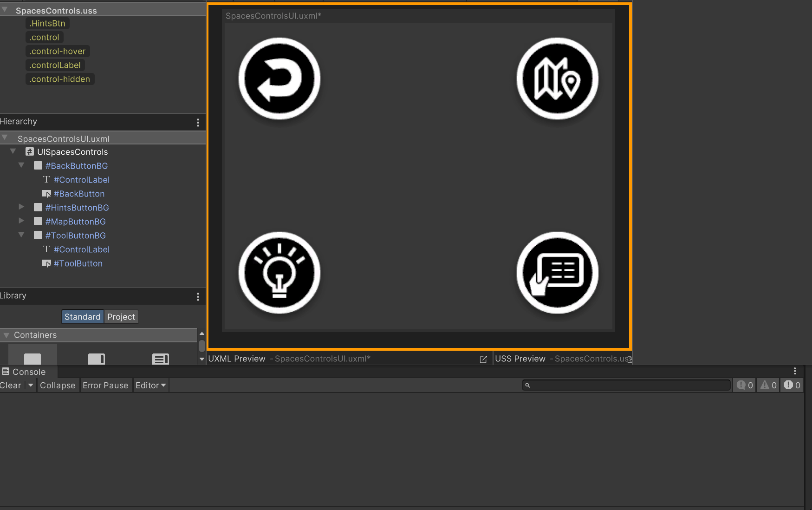Click the map icon in the UXML preview
The height and width of the screenshot is (510, 812).
[557, 78]
